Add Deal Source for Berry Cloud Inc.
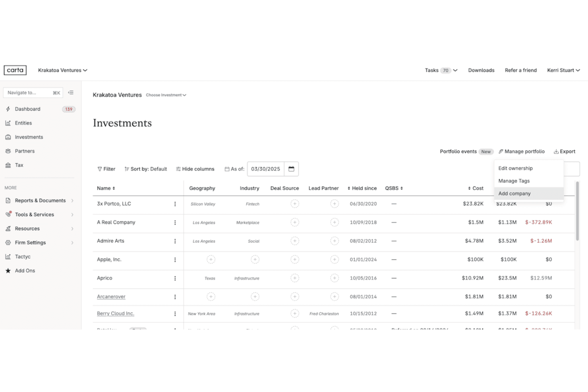Screen dimensions: 588x392 pyautogui.click(x=295, y=313)
